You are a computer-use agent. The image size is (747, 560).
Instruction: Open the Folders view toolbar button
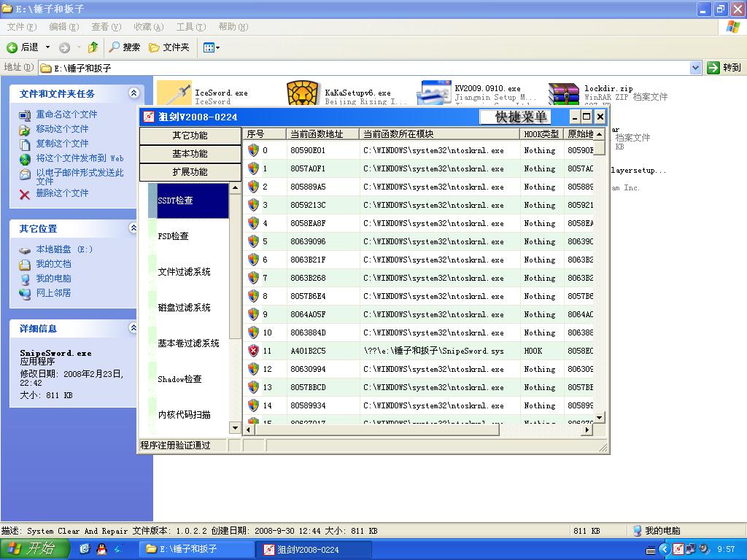(169, 47)
